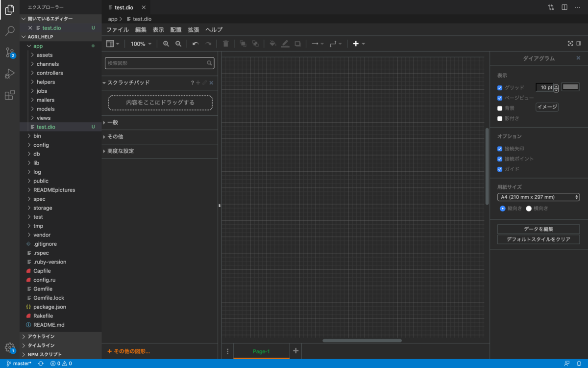
Task: Select the 横向き radio button
Action: [529, 209]
